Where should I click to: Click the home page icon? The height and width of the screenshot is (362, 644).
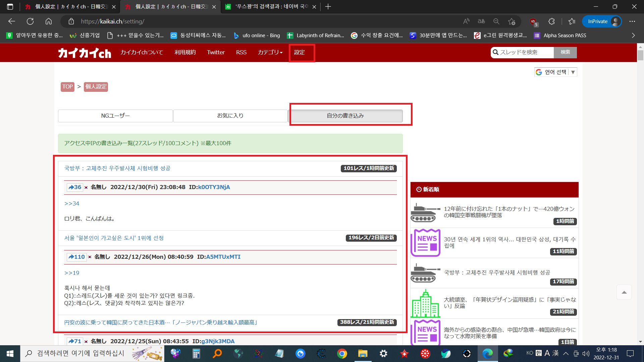pos(49,21)
